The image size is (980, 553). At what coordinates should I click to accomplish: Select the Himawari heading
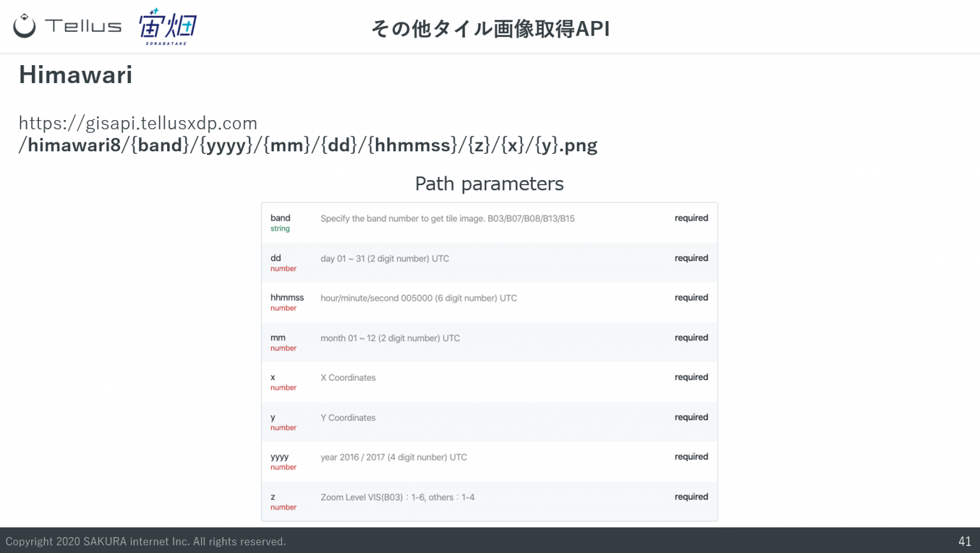(76, 75)
